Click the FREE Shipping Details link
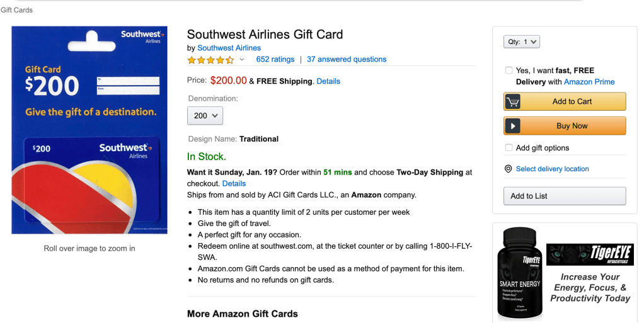The width and height of the screenshot is (644, 323). point(328,81)
